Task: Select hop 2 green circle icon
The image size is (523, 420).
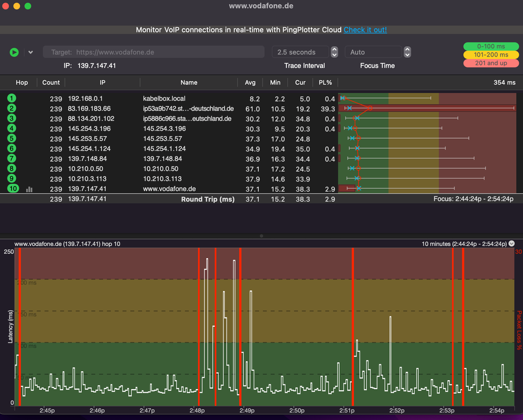Action: (x=12, y=108)
